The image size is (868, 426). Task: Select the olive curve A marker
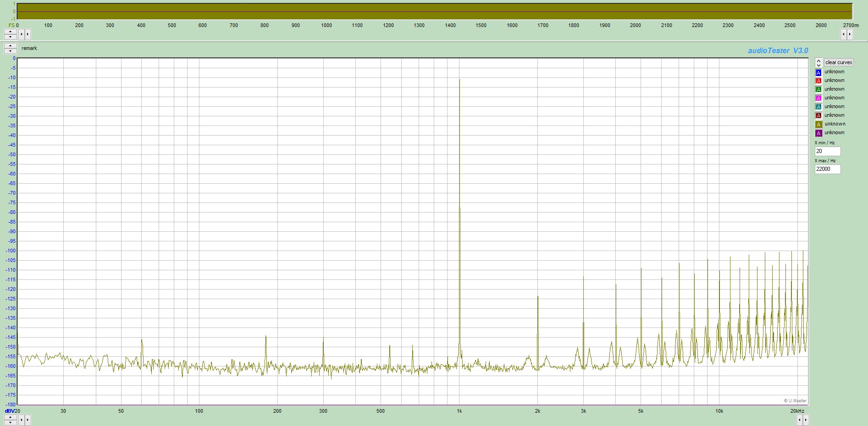coord(818,125)
